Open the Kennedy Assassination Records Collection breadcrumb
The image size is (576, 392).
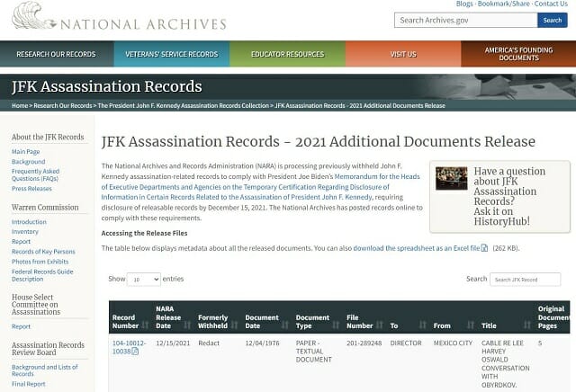184,106
